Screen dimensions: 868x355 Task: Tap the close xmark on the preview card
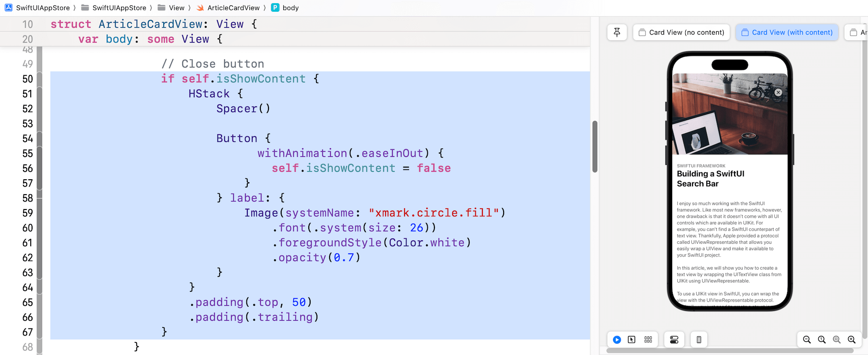[x=778, y=92]
